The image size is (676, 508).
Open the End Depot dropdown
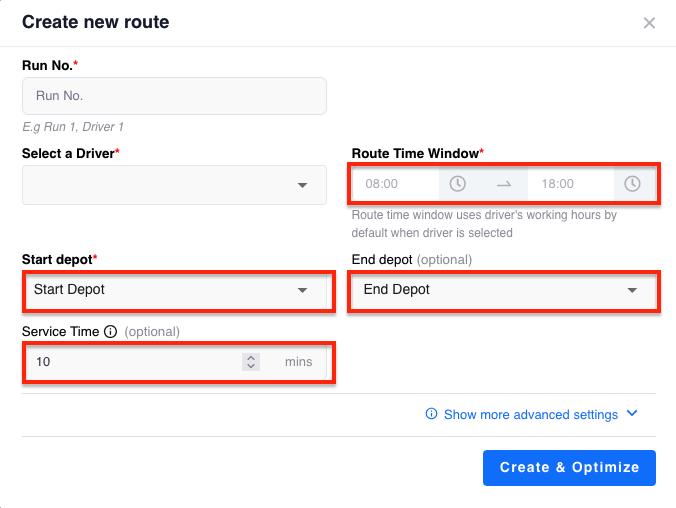pyautogui.click(x=504, y=290)
